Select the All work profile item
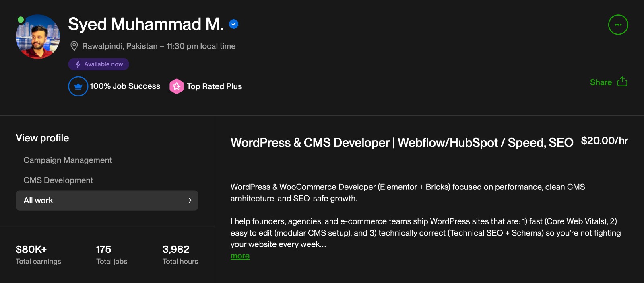The image size is (644, 283). tap(38, 201)
